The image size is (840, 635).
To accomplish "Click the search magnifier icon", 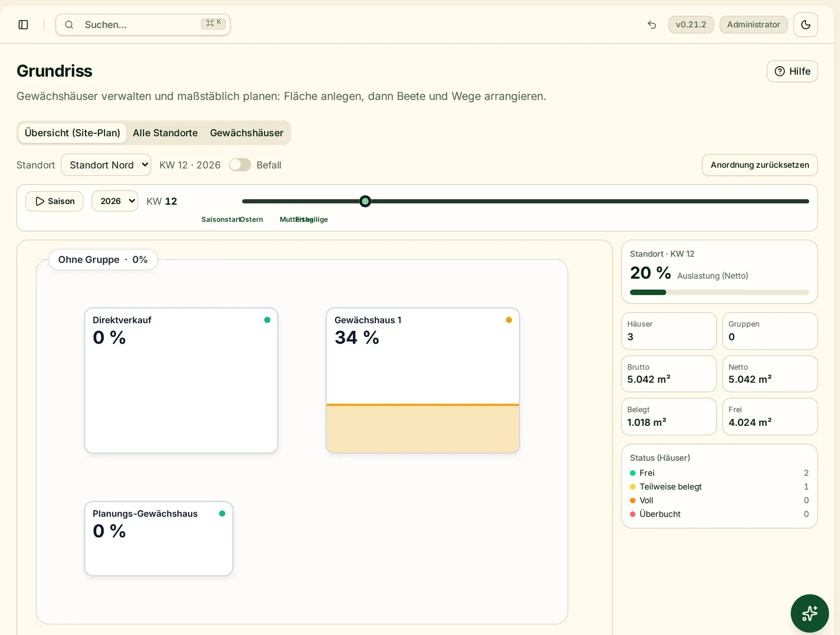I will click(x=69, y=25).
